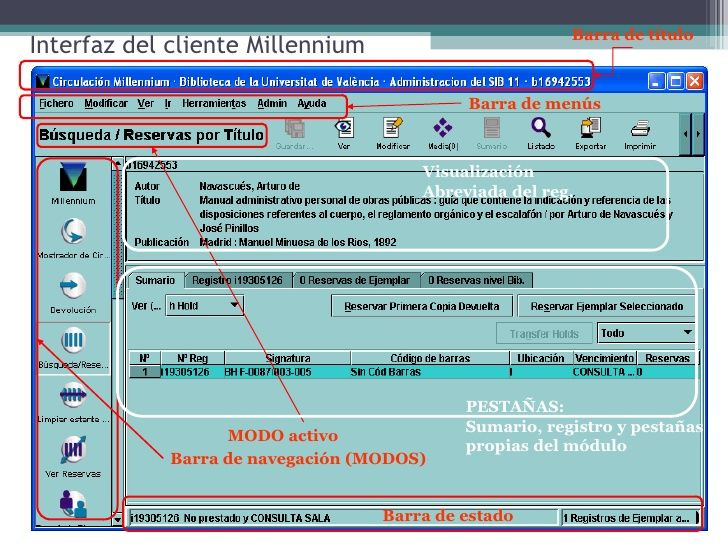The height and width of the screenshot is (546, 728).
Task: Select the Búsqueda/Reservas mode icon
Action: [x=73, y=341]
